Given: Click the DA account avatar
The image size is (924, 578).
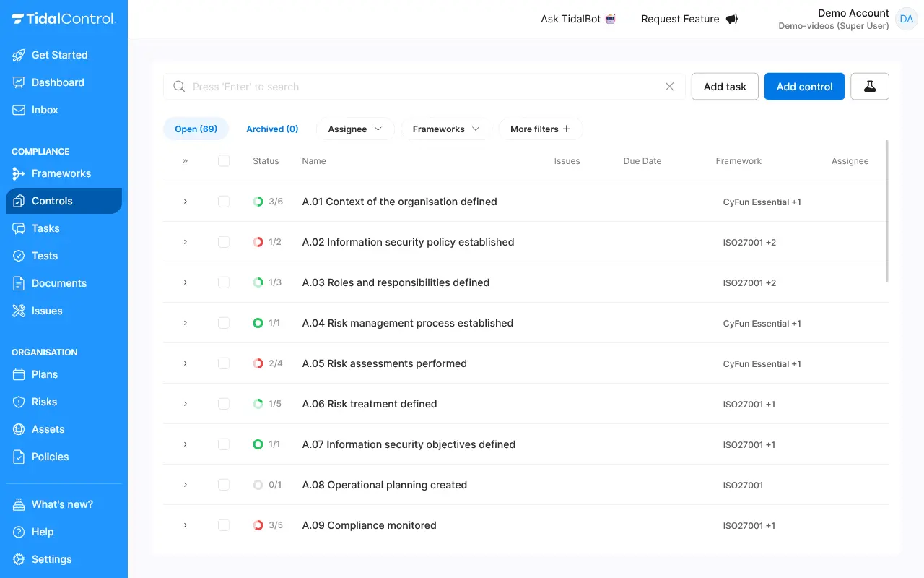Looking at the screenshot, I should pos(906,19).
